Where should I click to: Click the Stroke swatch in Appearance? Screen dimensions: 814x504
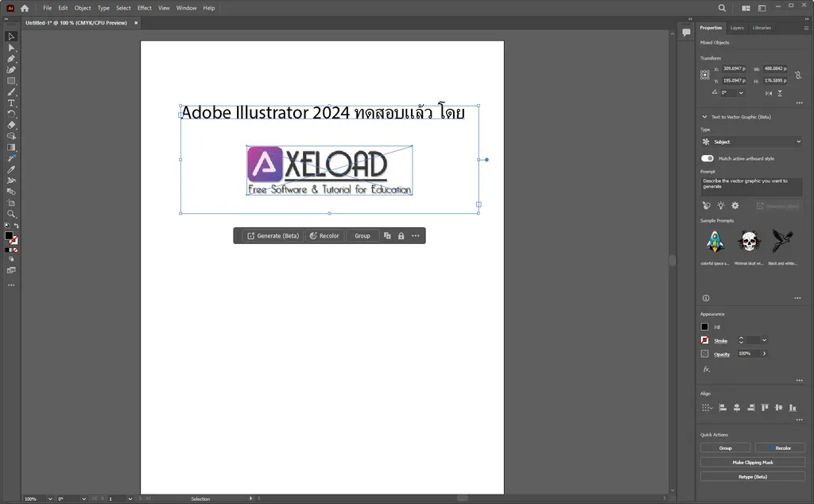click(704, 340)
